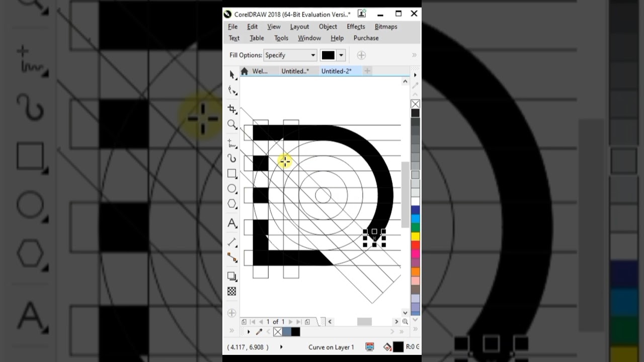
Task: Click the Purchase menu item
Action: point(366,38)
